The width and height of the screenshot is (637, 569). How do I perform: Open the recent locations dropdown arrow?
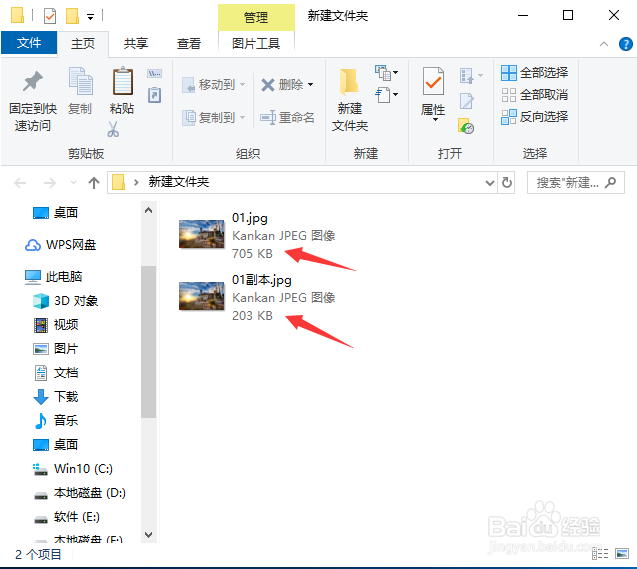[74, 183]
